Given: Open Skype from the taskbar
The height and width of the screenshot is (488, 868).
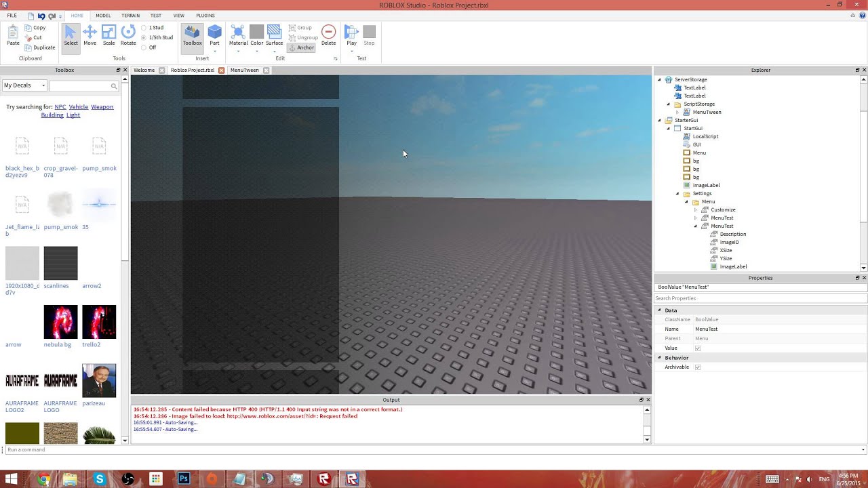Looking at the screenshot, I should [x=100, y=479].
